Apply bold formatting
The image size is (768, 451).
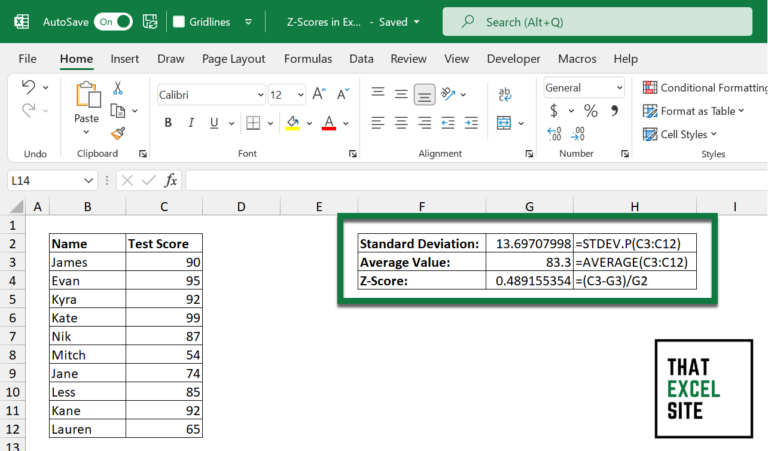(167, 123)
